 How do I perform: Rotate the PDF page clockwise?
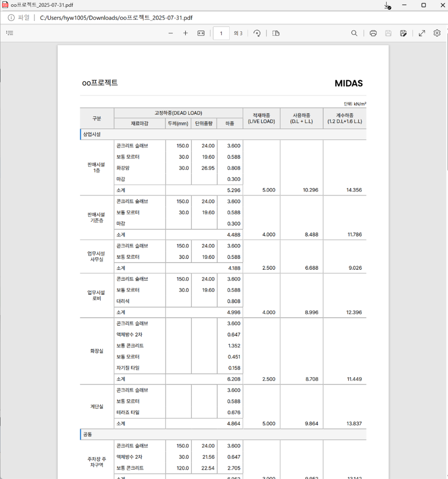point(257,33)
